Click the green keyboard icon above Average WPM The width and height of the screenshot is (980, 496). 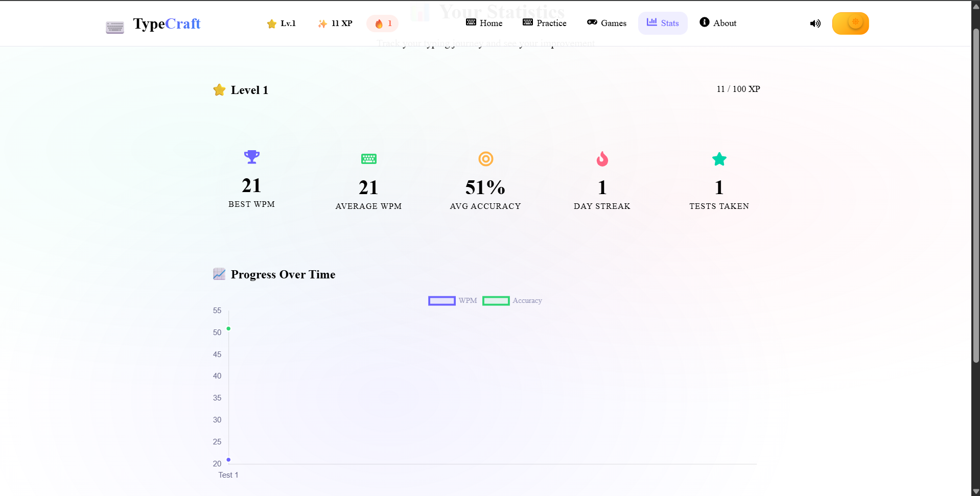369,159
